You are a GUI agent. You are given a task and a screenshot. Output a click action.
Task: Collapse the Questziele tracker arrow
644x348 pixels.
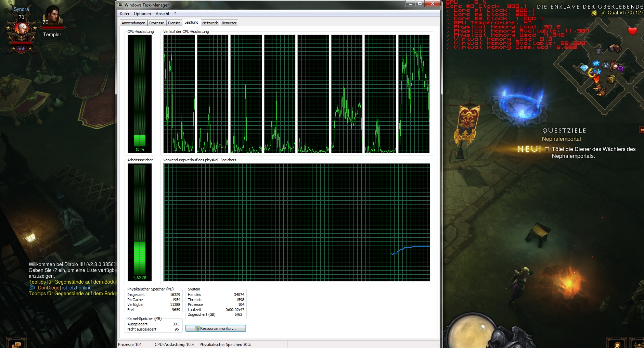click(641, 130)
